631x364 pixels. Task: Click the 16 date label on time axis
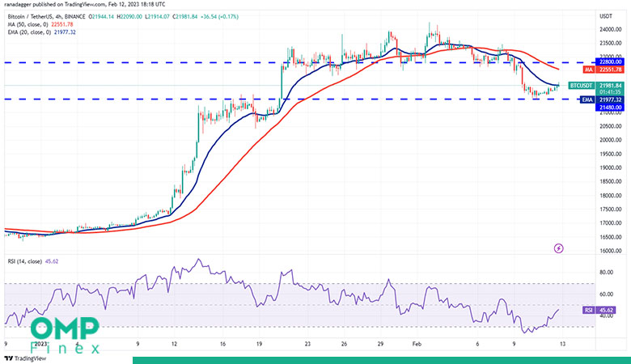222,344
